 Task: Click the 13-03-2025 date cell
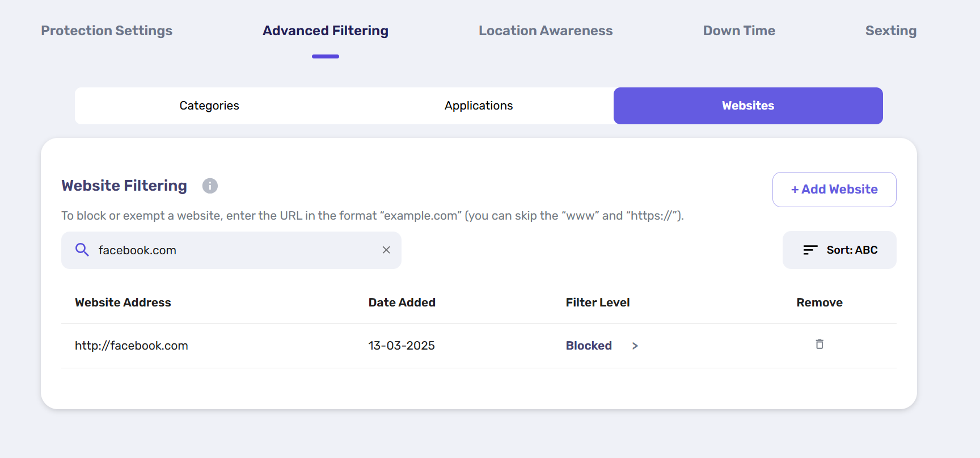point(402,346)
